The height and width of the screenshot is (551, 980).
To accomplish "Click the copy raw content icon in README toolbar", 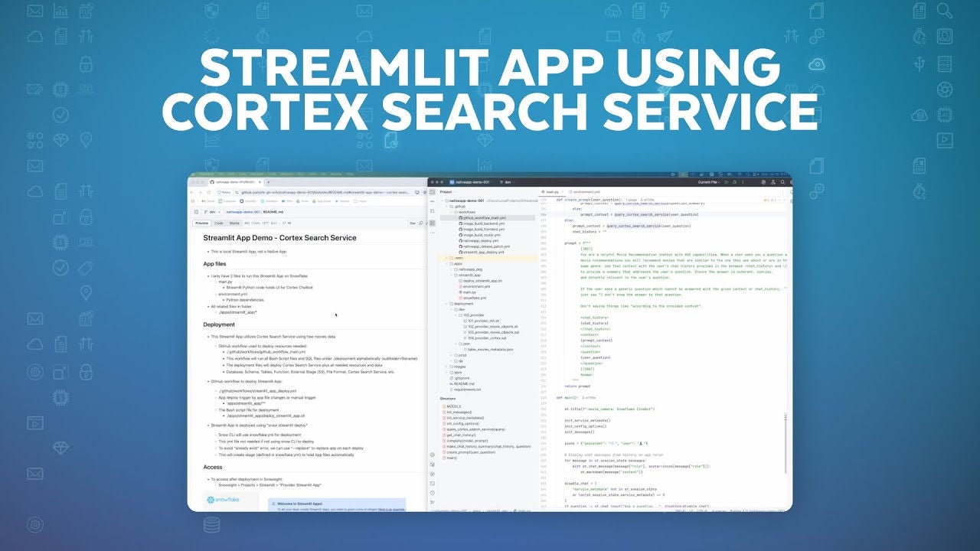I will (420, 223).
